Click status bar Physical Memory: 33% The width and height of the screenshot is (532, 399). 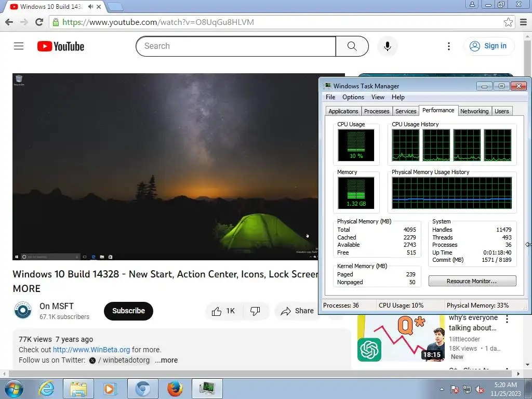(477, 305)
